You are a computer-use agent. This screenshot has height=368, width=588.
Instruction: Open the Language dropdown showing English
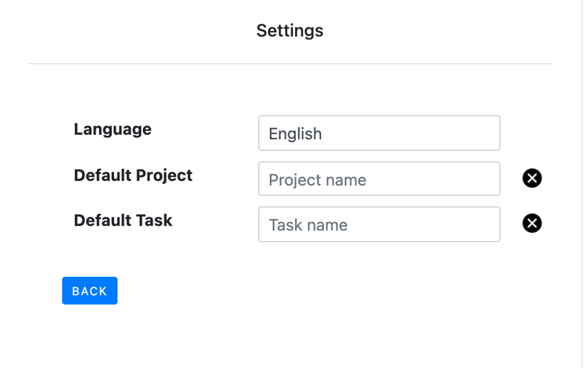pos(379,133)
